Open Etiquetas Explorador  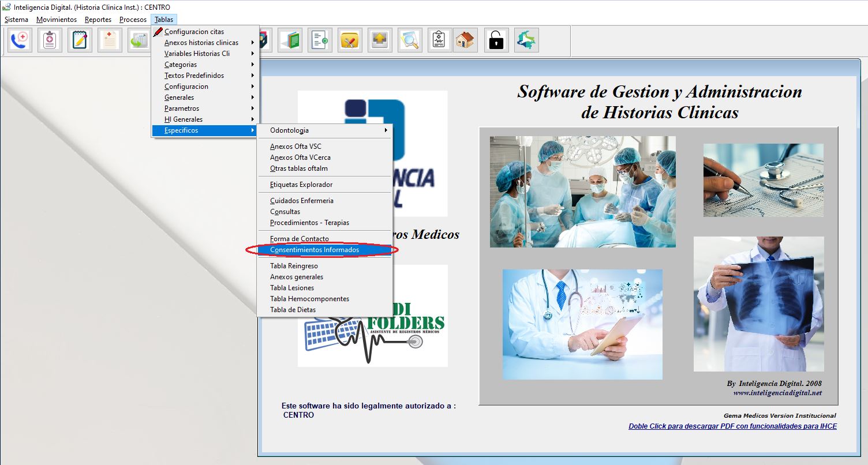tap(325, 185)
